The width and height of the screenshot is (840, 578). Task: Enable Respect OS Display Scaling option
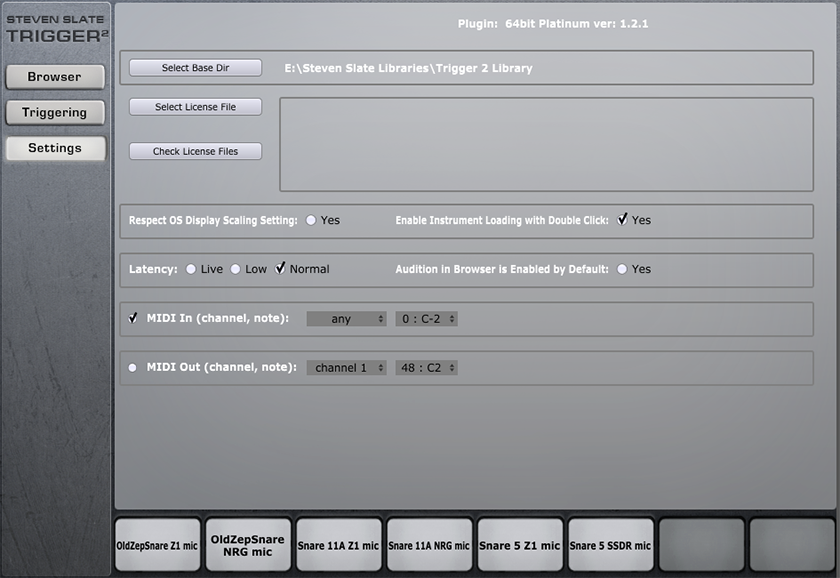311,220
